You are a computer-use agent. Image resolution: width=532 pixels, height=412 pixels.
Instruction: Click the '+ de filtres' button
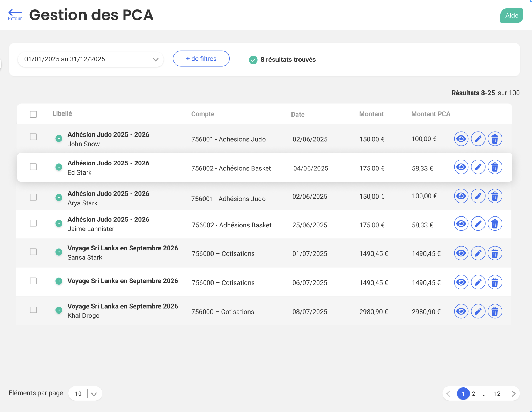point(201,59)
